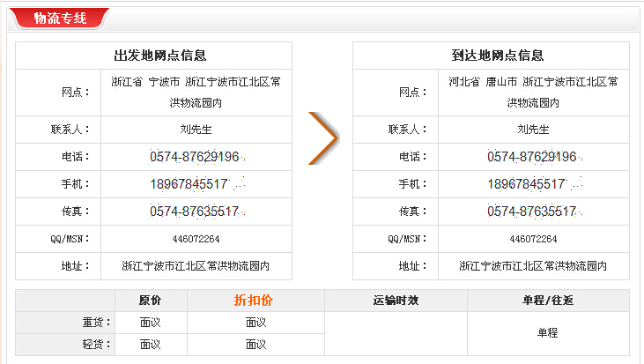Click 面议 original price for 轻货
Image resolution: width=644 pixels, height=364 pixels.
150,345
